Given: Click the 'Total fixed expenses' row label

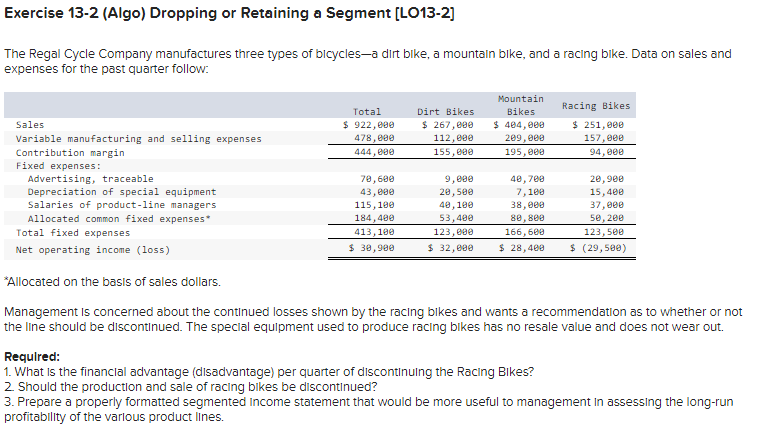Looking at the screenshot, I should 73,232.
